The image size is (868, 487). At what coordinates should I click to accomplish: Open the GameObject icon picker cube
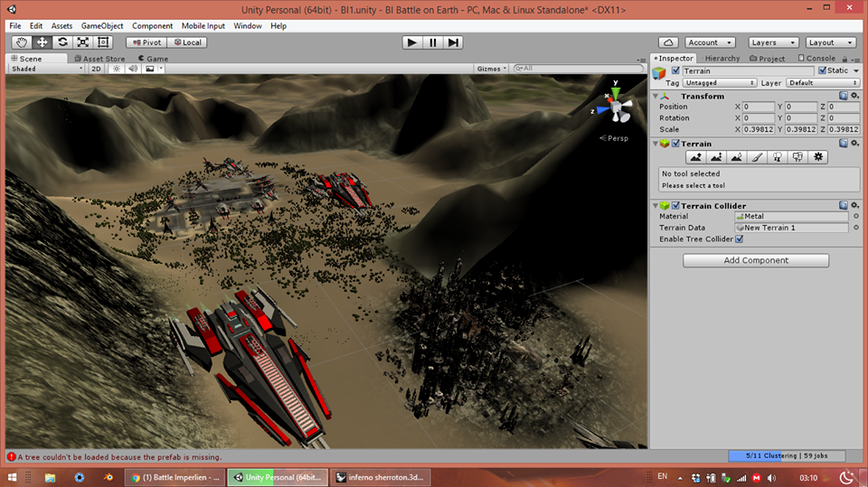point(659,73)
